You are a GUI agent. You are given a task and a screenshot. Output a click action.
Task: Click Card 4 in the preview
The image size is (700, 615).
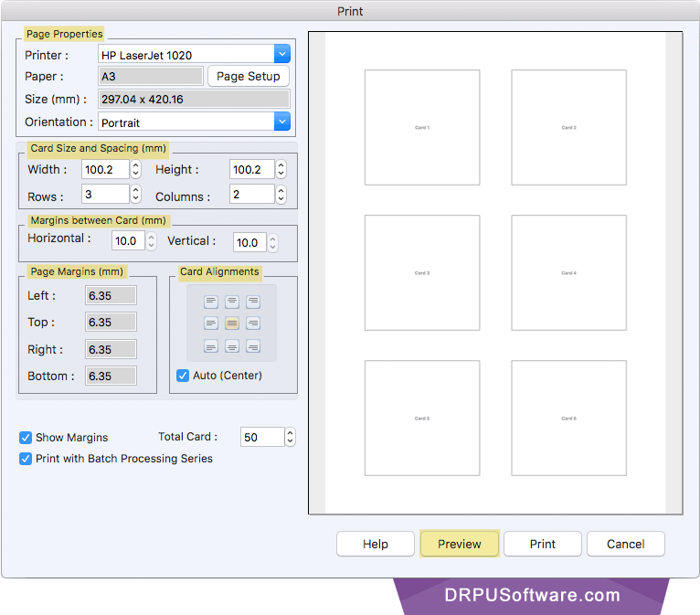pos(568,272)
